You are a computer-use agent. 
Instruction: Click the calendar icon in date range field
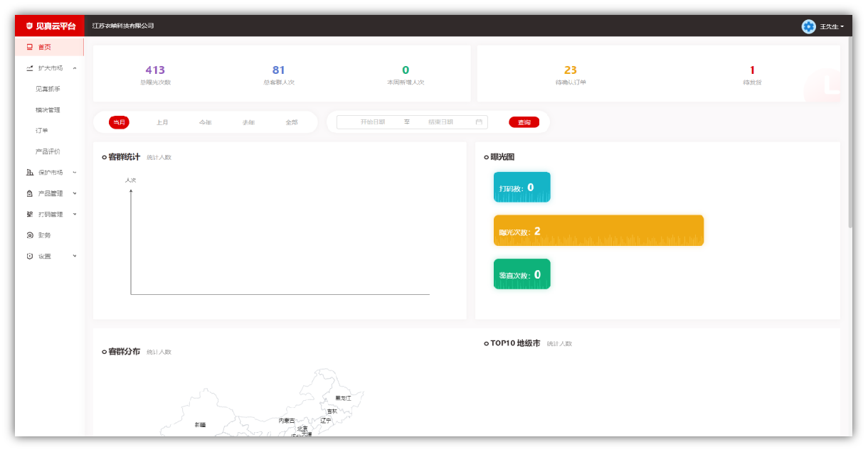[x=479, y=122]
